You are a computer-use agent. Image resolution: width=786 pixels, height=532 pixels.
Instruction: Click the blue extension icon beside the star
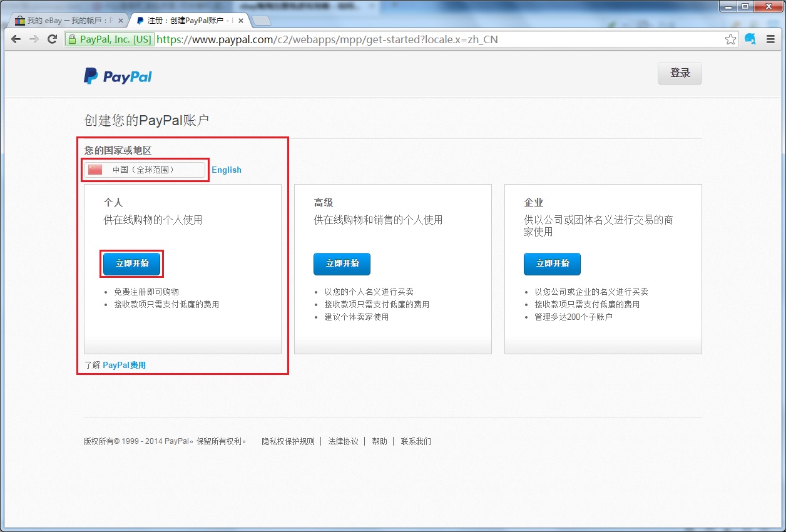(750, 39)
